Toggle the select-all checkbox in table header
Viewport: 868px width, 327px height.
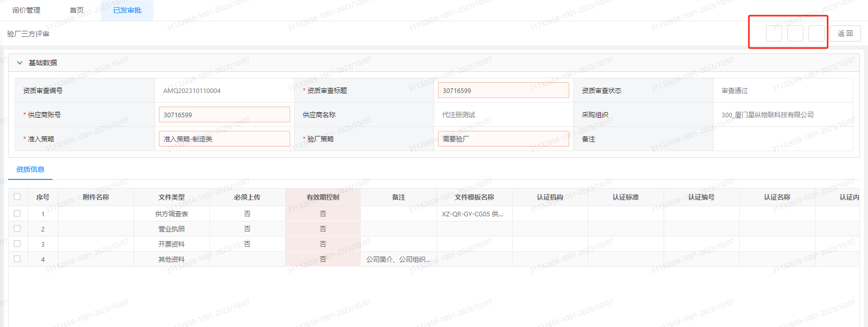17,197
